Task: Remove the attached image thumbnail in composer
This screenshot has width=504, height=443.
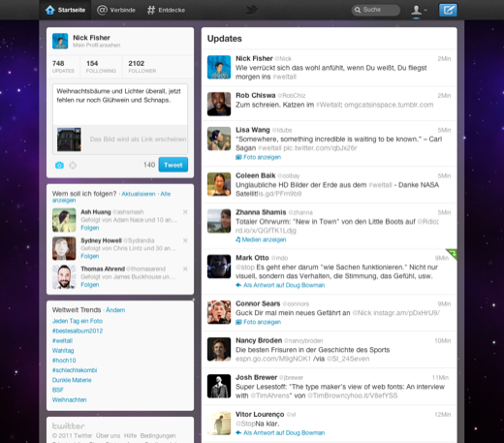Action: (78, 131)
